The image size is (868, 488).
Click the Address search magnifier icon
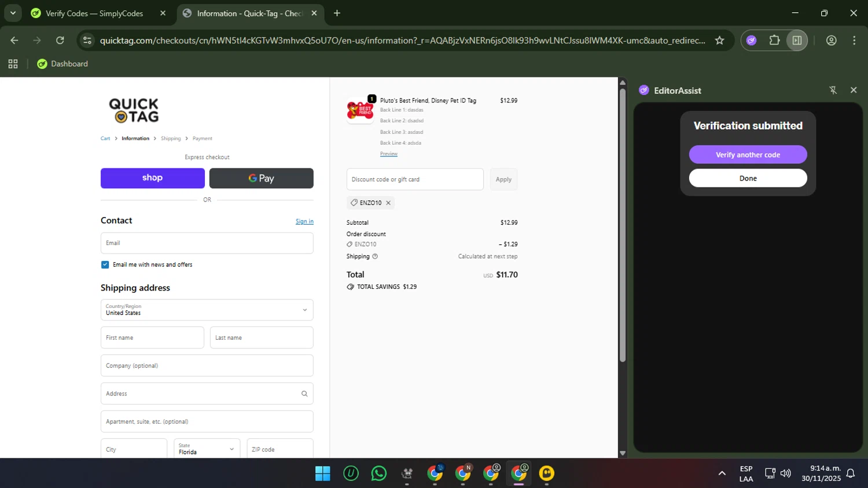[x=304, y=394]
